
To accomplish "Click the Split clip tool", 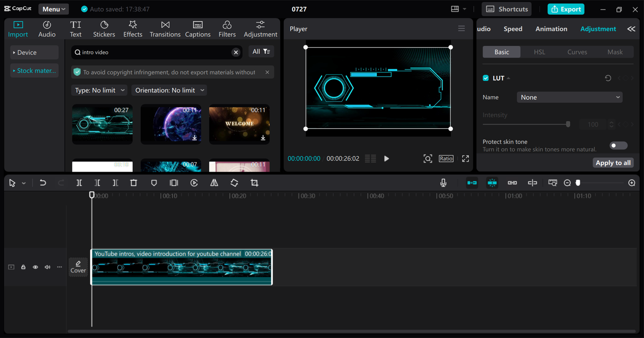I will tap(79, 183).
